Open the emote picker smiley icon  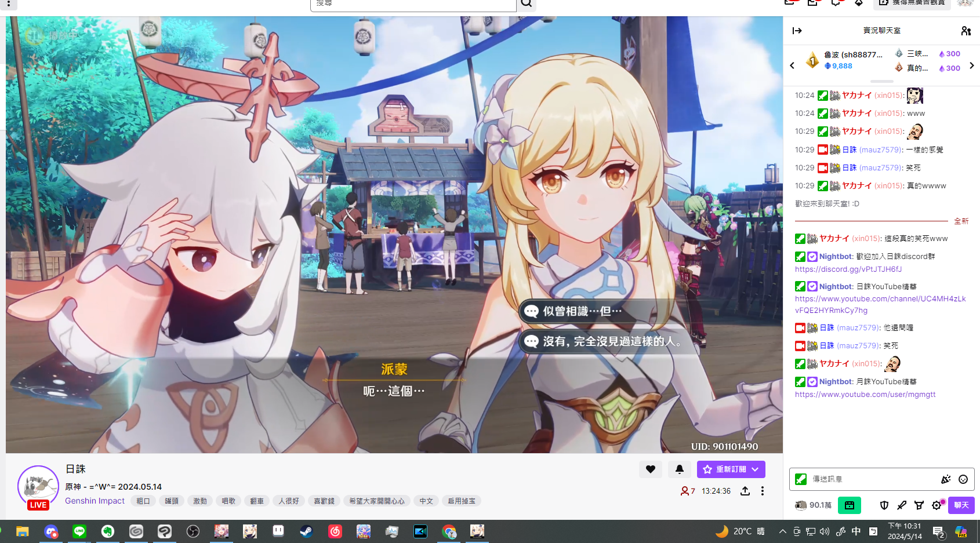[x=963, y=479]
